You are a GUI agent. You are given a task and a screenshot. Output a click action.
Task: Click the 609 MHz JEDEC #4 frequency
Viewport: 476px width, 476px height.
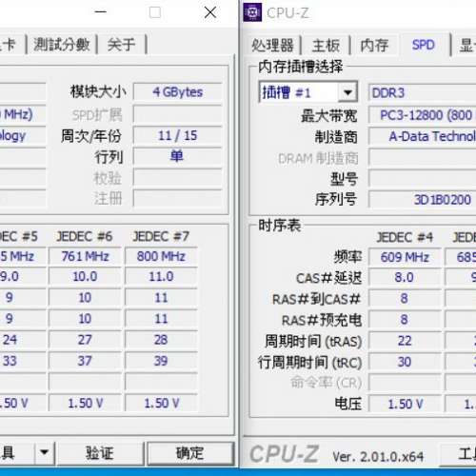(x=405, y=257)
